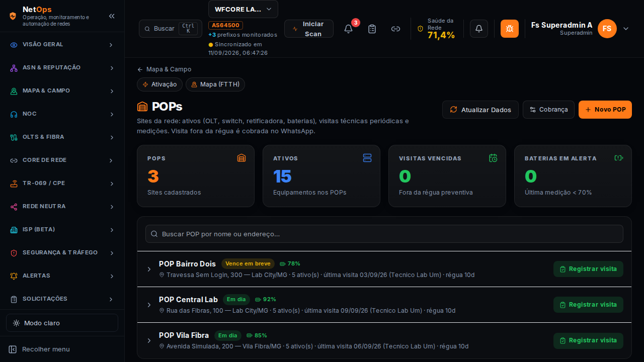Register visit for POP Vila Fibra
The width and height of the screenshot is (644, 362).
[588, 340]
